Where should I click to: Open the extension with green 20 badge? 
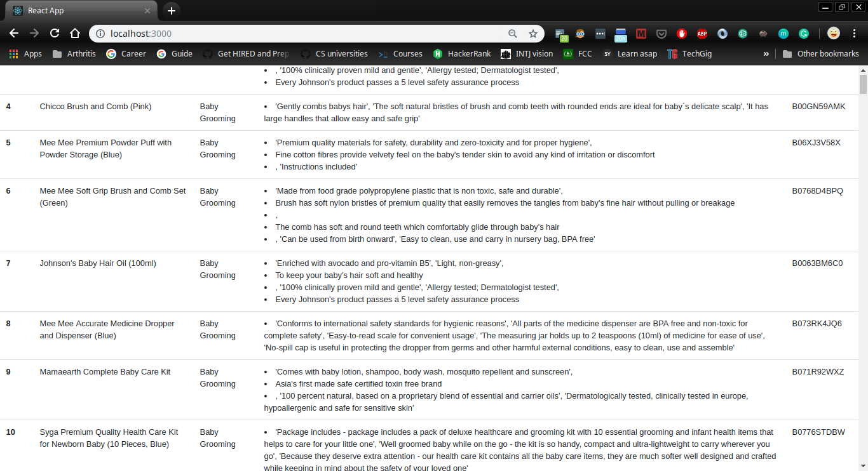(x=560, y=34)
